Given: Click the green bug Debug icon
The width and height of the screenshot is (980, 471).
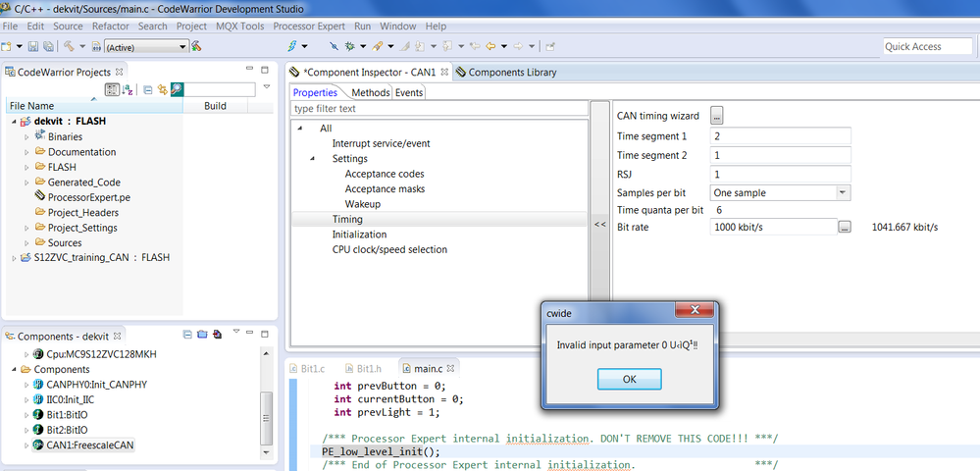Looking at the screenshot, I should (349, 46).
